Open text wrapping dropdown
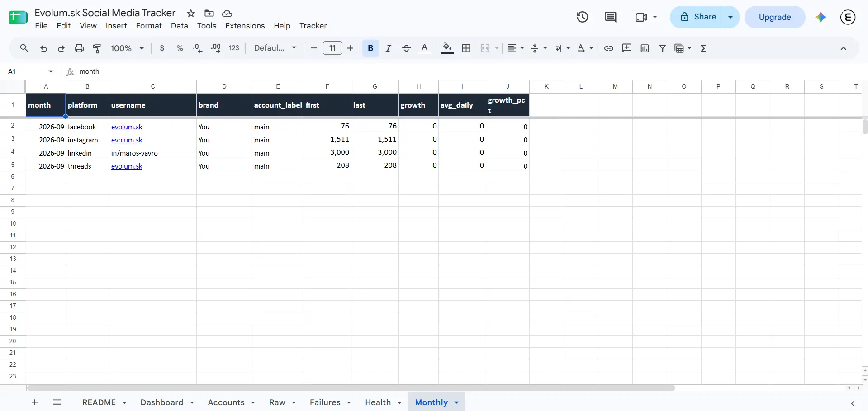Viewport: 868px width, 411px height. click(562, 48)
